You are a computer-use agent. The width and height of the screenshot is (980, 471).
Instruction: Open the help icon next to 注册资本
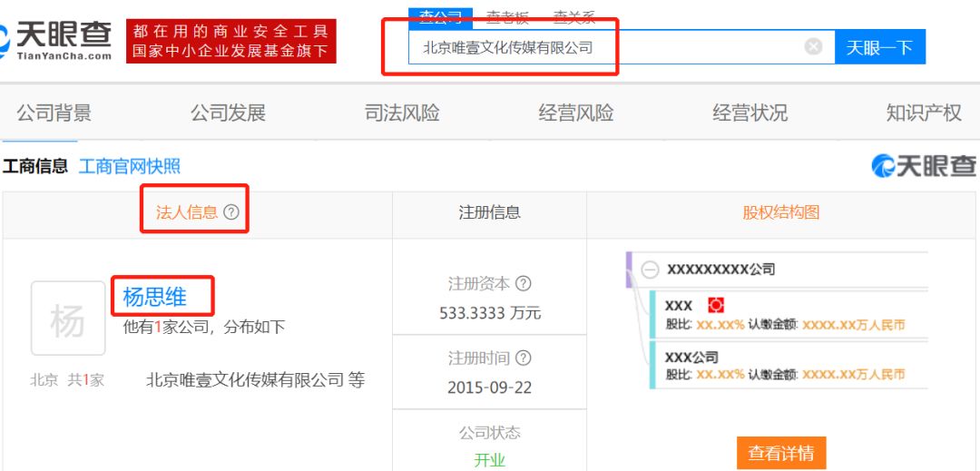523,284
